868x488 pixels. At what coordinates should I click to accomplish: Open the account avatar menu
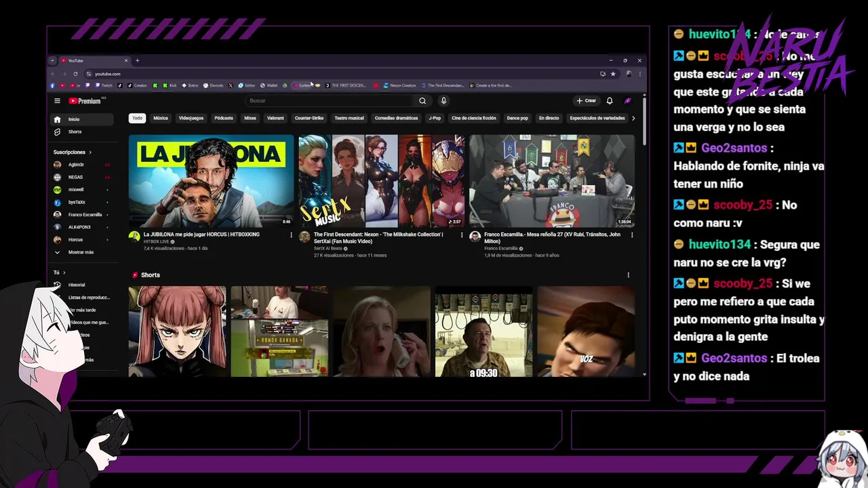point(628,101)
